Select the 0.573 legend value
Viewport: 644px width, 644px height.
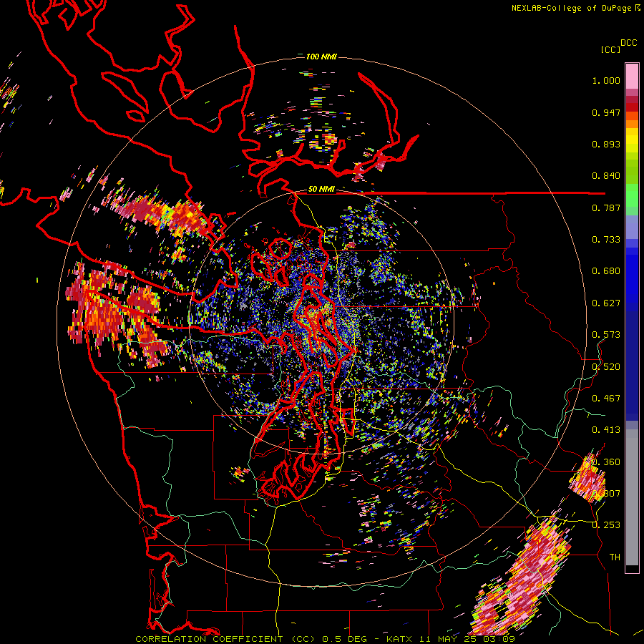coord(606,335)
